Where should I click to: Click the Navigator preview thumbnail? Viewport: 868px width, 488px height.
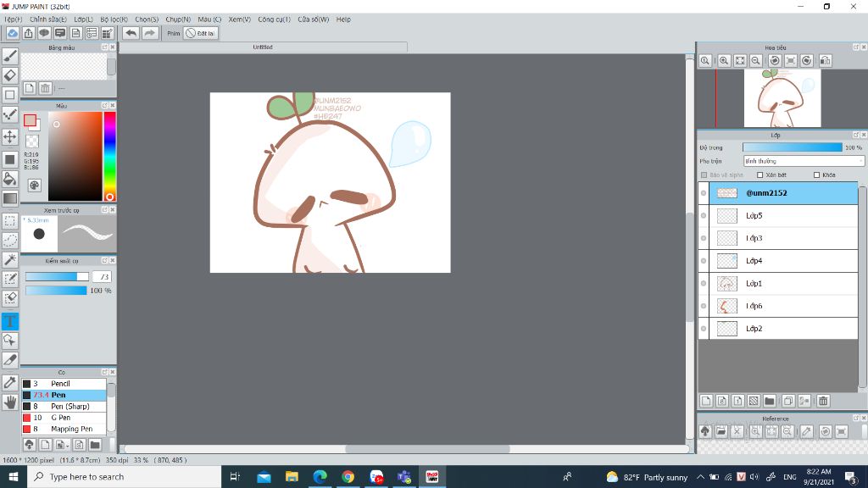[x=782, y=98]
